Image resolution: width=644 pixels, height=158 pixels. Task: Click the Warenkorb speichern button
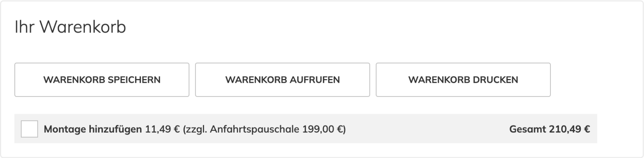tap(102, 80)
